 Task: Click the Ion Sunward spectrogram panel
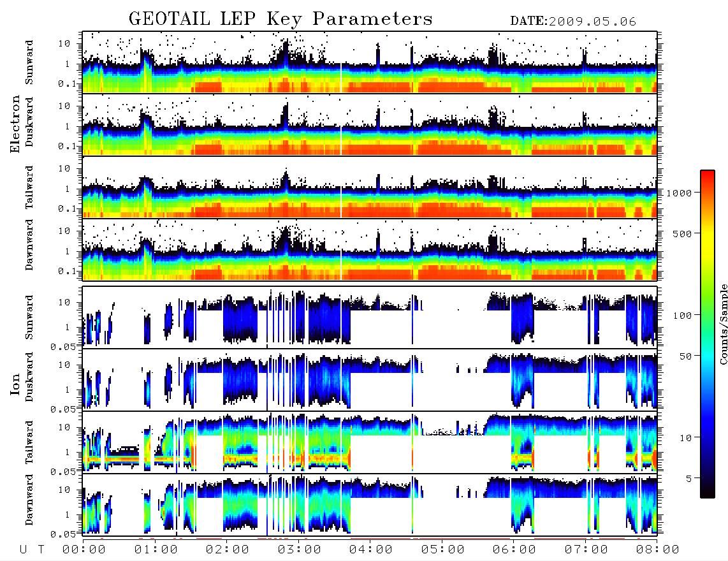[x=370, y=317]
